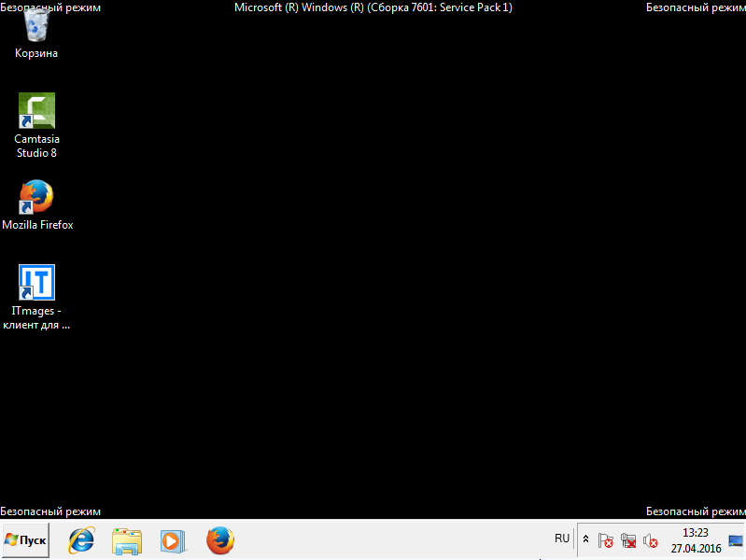Click the date 27.04.2016 in the tray

click(696, 549)
